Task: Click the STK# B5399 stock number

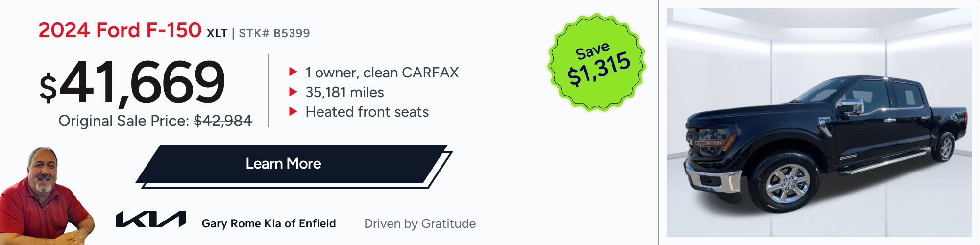Action: click(274, 33)
